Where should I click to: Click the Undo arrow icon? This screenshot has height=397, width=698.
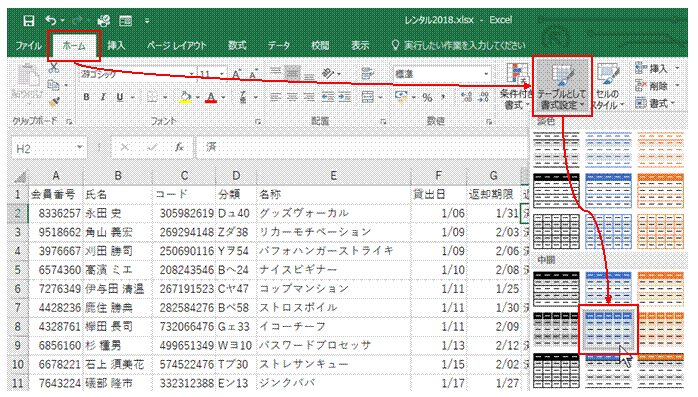[x=50, y=20]
